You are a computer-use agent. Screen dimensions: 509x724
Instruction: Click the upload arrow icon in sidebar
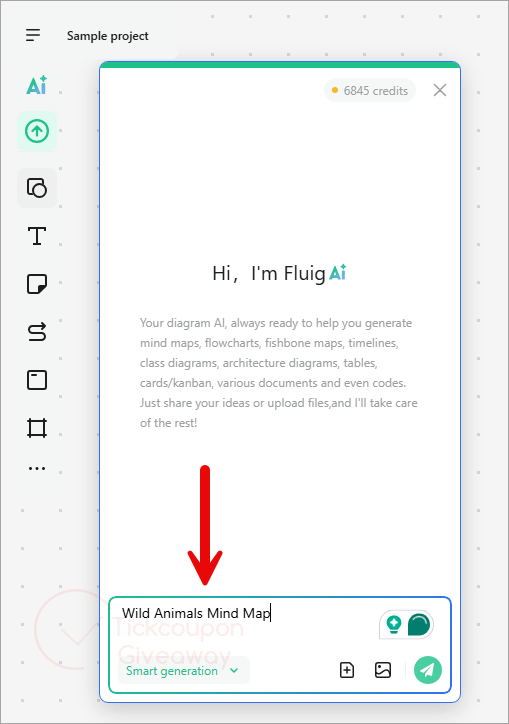37,131
